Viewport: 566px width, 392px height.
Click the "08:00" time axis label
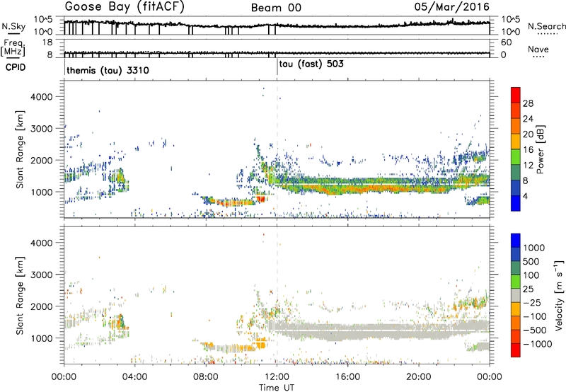pos(206,377)
